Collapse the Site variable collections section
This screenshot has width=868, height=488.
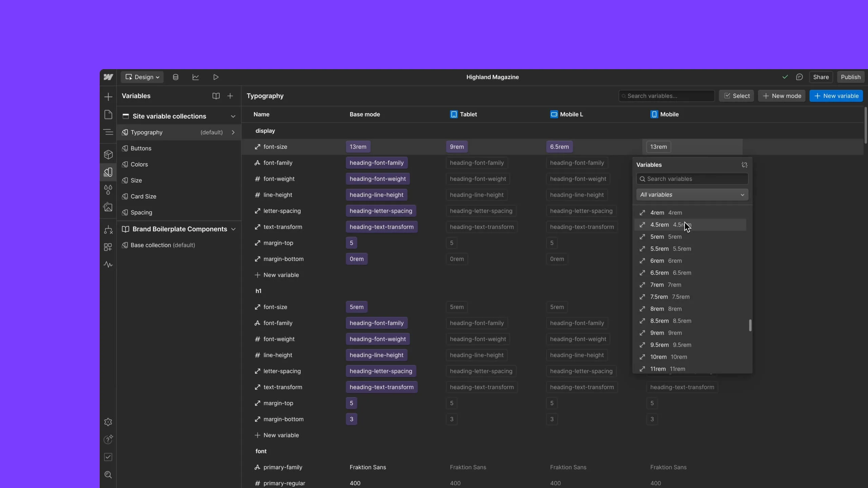233,116
